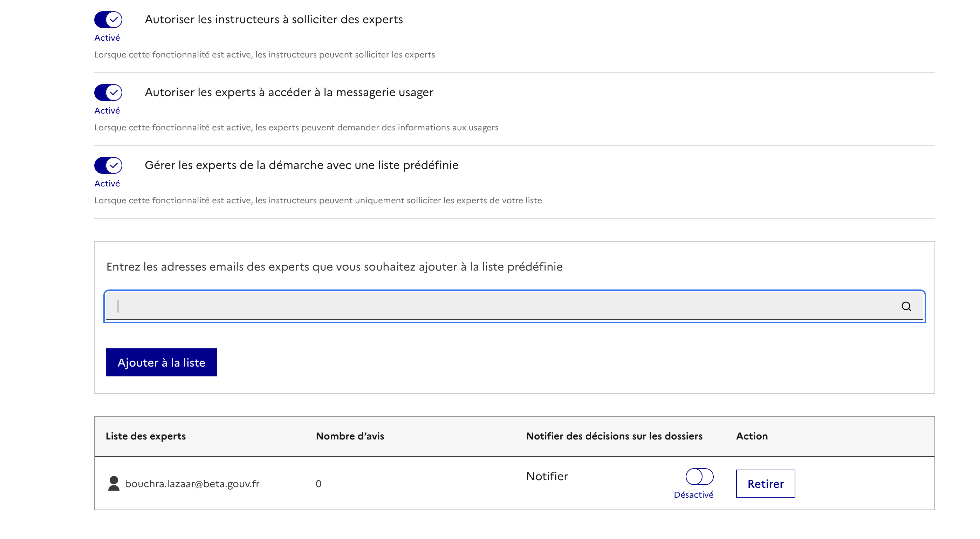980x539 pixels.
Task: Click the person icon beside bouchra.lazaar email
Action: [114, 483]
